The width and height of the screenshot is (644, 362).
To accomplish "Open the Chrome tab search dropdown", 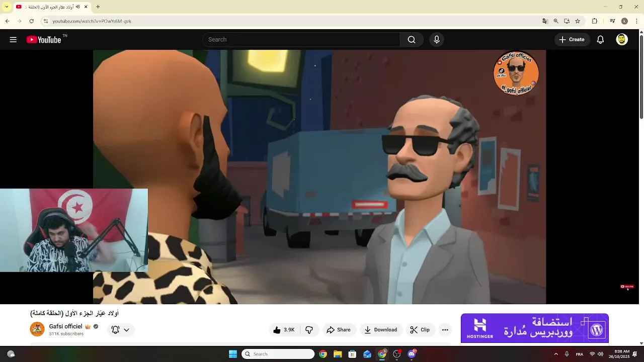I will click(x=7, y=7).
